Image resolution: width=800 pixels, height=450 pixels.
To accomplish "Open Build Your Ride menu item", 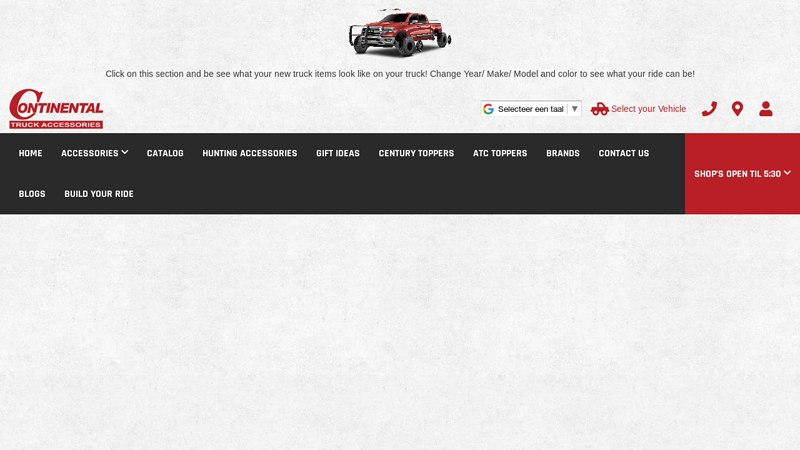I will coord(99,194).
